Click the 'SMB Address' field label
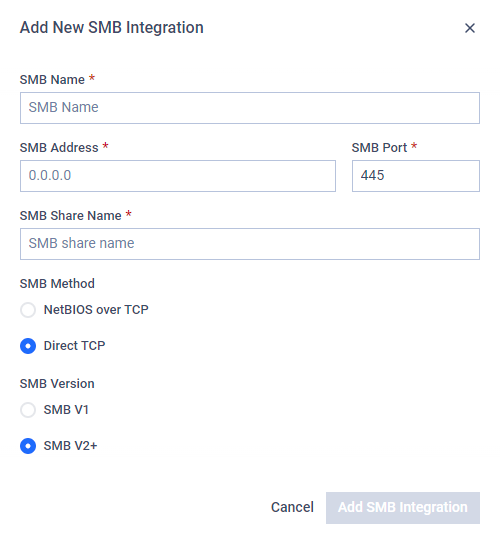 [59, 147]
